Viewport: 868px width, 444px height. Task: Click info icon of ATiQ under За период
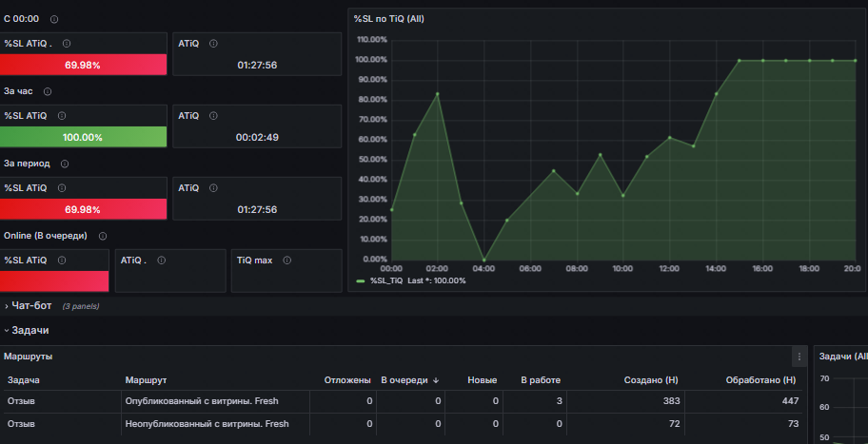(x=213, y=188)
